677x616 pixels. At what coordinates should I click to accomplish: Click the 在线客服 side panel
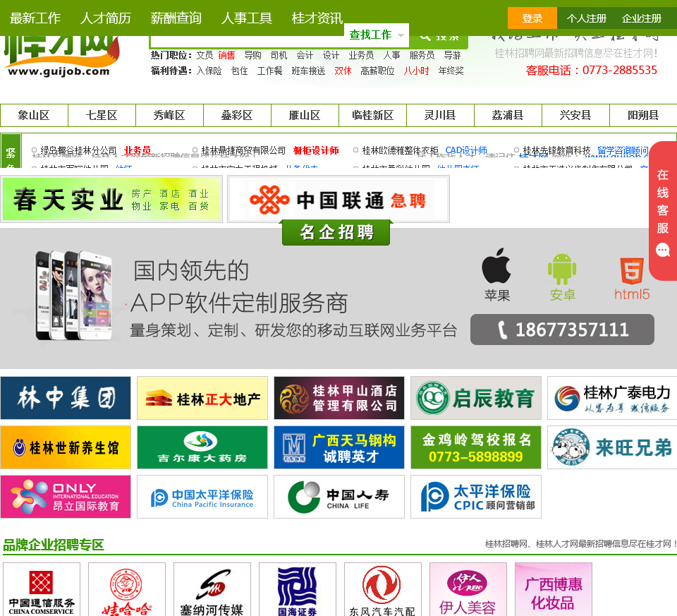(x=663, y=211)
